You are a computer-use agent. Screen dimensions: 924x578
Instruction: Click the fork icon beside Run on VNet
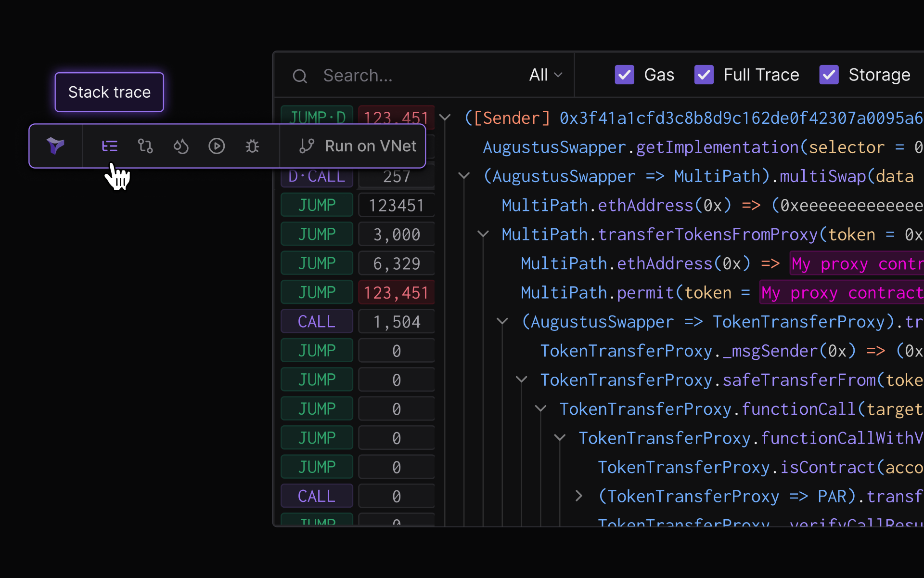tap(307, 145)
